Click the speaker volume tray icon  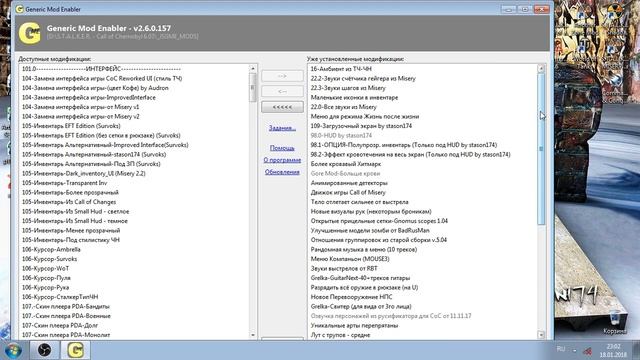(587, 350)
